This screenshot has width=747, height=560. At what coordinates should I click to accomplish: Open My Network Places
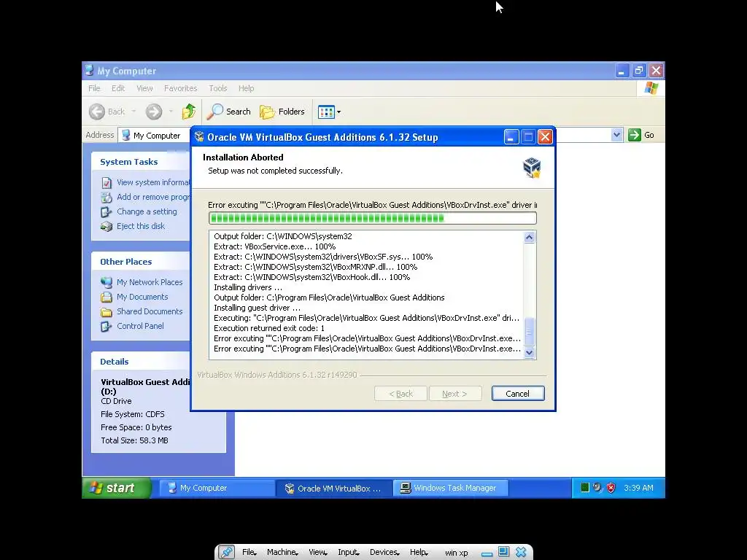142,282
